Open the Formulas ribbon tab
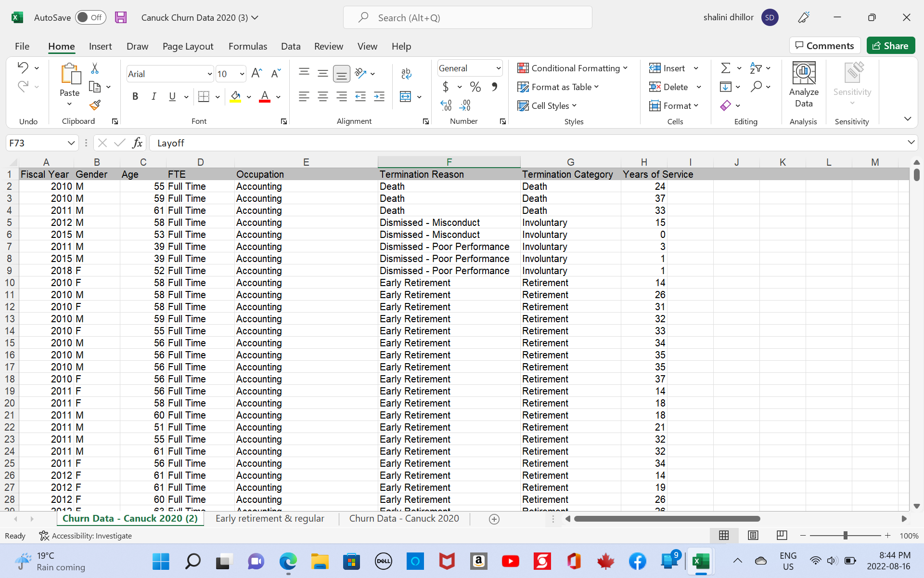The width and height of the screenshot is (924, 578). click(247, 46)
